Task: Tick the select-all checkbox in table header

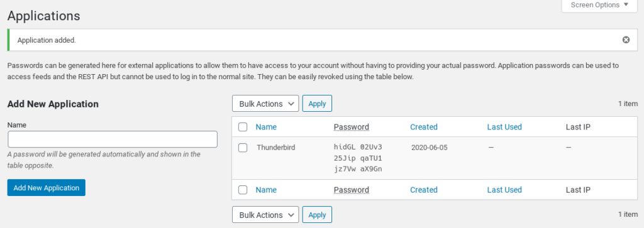Action: (x=243, y=127)
